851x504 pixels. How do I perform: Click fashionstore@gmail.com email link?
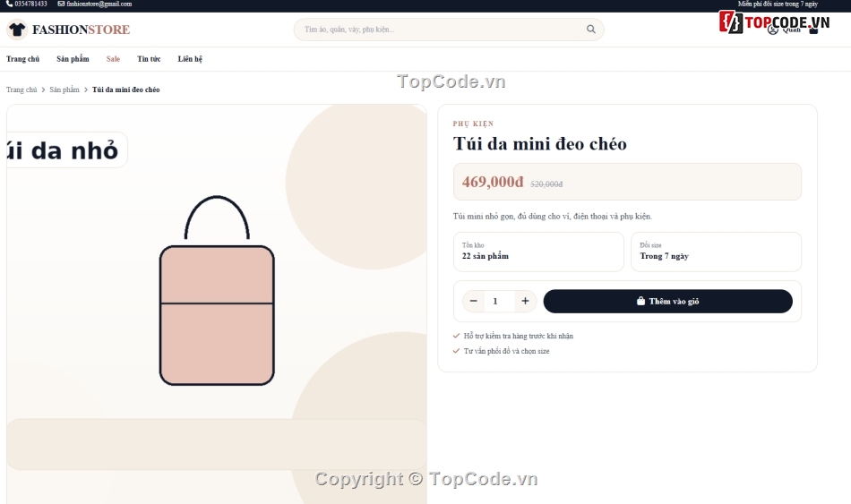[x=99, y=4]
